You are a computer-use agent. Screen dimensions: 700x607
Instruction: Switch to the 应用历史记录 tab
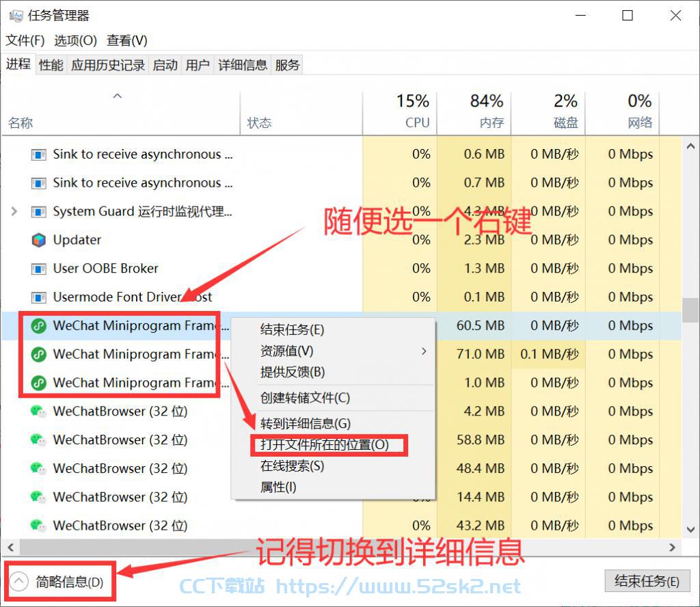[108, 65]
